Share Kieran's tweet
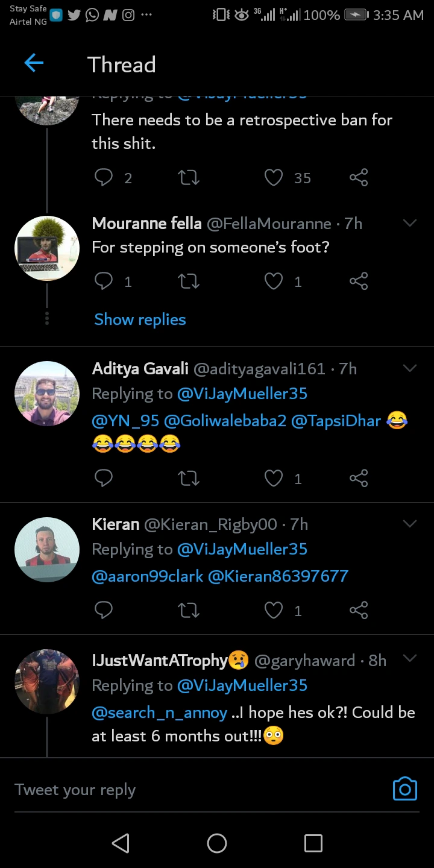 (359, 611)
